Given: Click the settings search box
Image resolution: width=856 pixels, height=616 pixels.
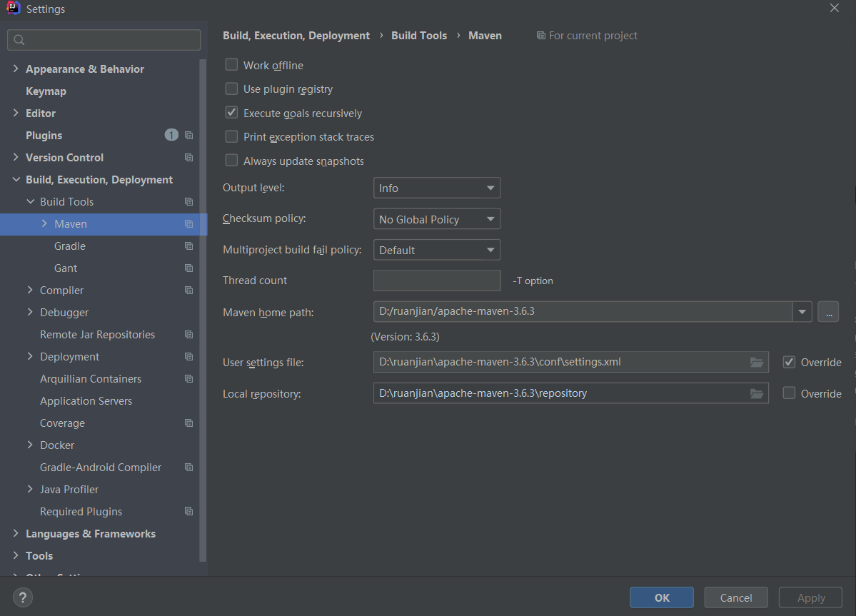Looking at the screenshot, I should (x=104, y=40).
